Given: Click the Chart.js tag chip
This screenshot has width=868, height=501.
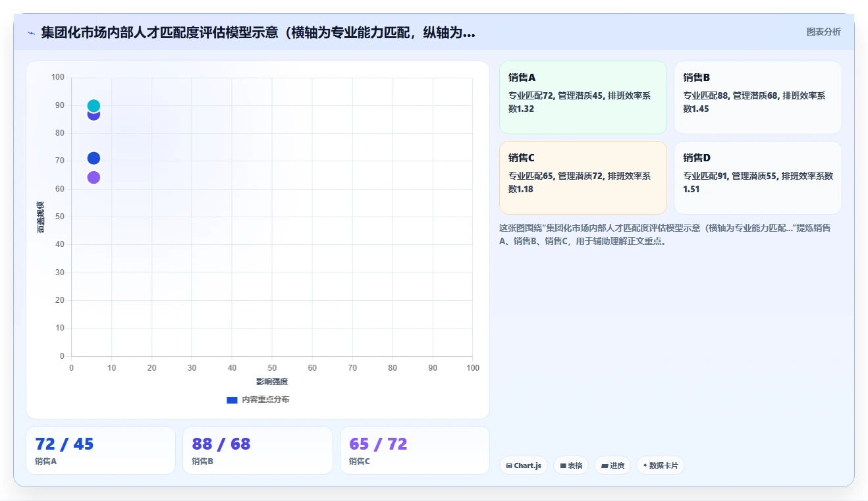Looking at the screenshot, I should (523, 465).
